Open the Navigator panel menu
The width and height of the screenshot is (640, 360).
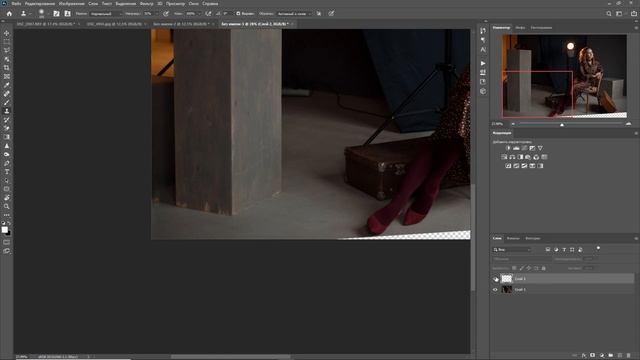pos(636,28)
